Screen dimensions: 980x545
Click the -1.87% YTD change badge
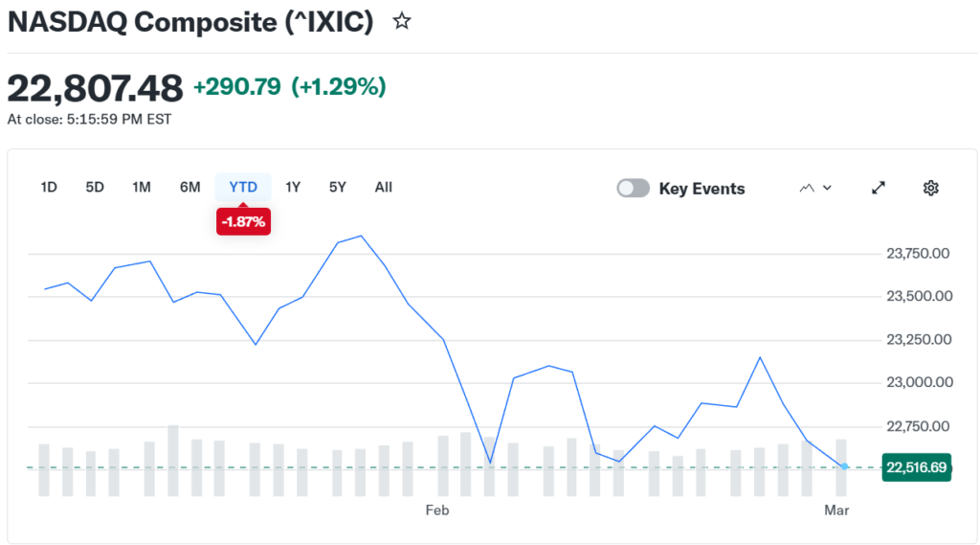point(243,221)
